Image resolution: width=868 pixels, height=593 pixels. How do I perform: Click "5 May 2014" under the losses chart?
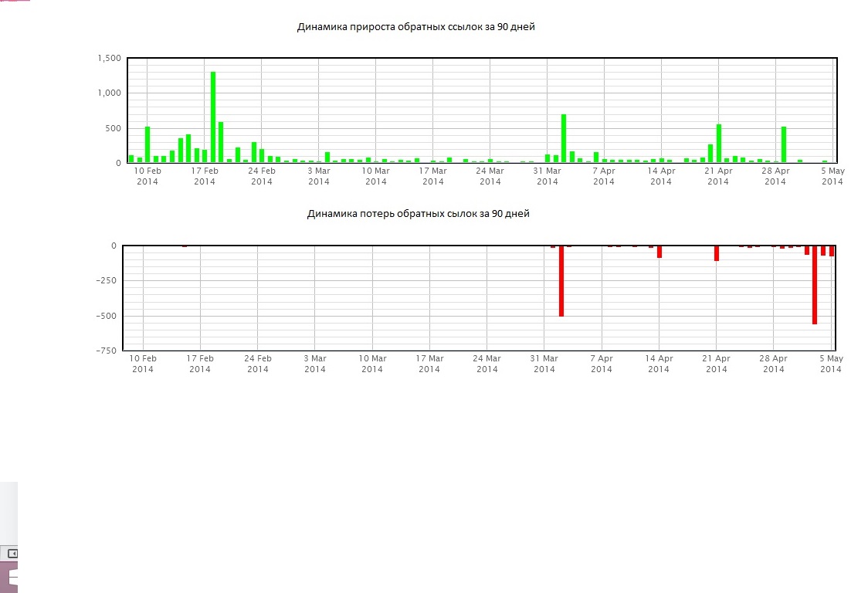point(831,364)
